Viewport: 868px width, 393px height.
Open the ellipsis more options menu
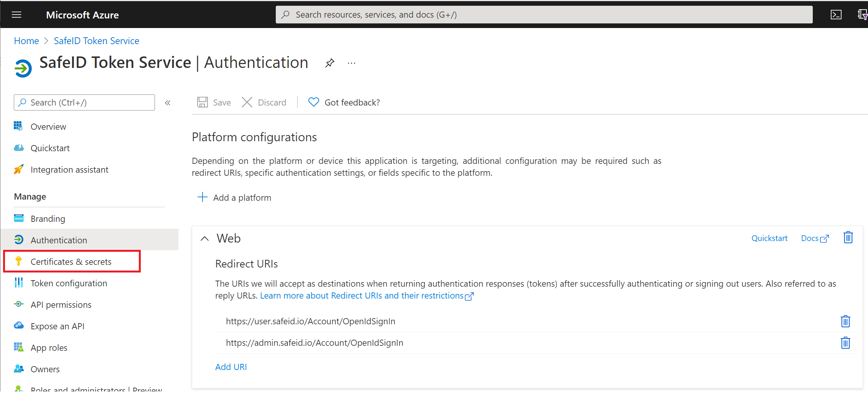[351, 63]
